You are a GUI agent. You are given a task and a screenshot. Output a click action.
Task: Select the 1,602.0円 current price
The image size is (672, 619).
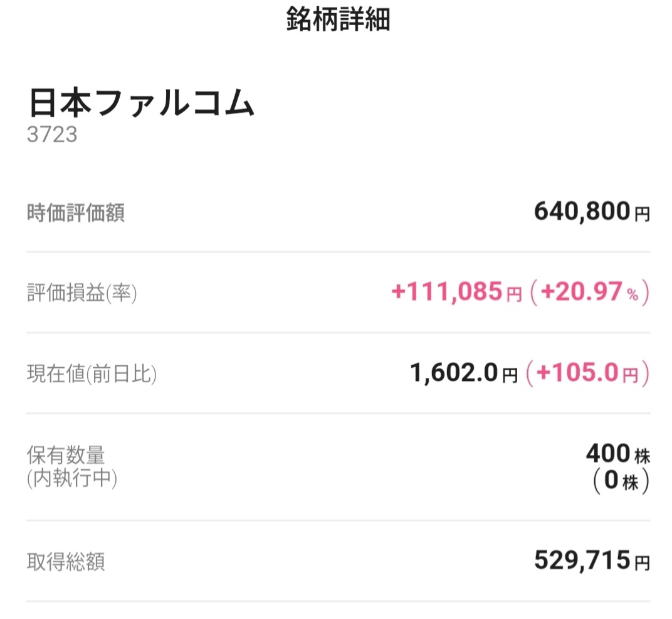point(464,373)
